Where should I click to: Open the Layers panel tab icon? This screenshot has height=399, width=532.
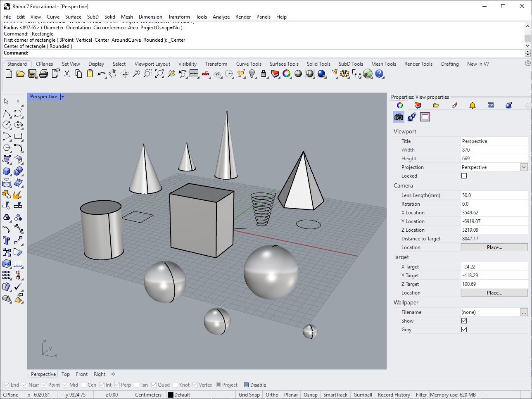point(418,105)
